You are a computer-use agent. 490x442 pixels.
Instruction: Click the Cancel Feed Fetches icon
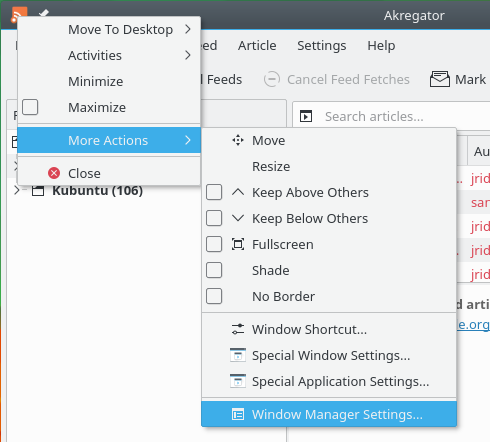272,79
